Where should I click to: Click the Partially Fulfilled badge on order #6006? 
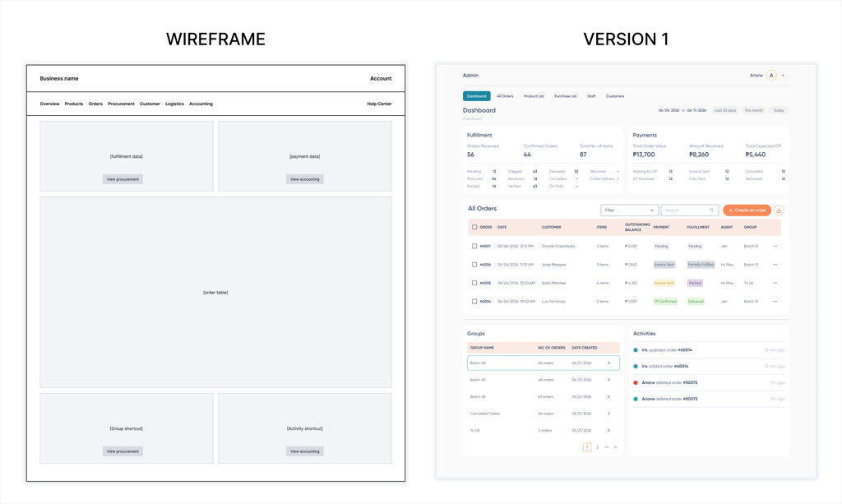pos(701,265)
